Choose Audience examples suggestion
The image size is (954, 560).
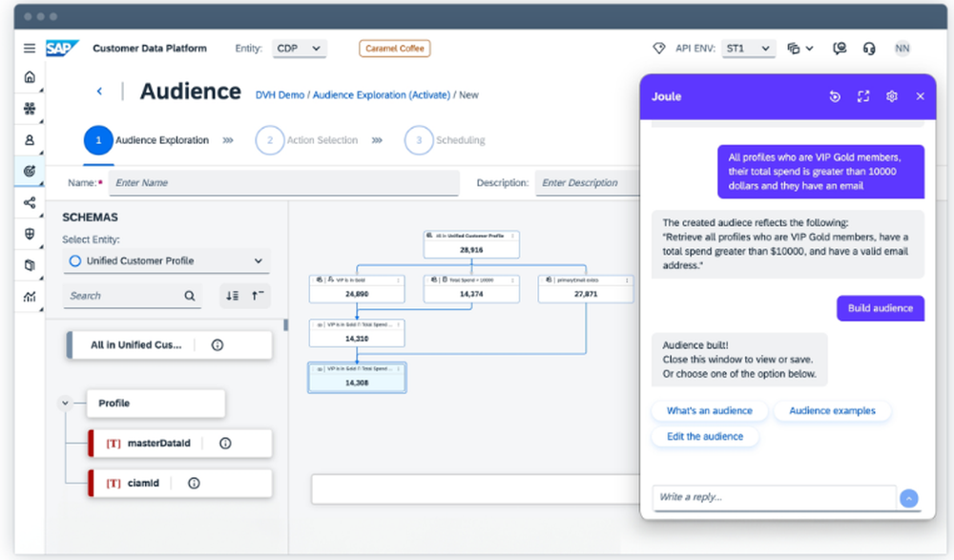(832, 411)
